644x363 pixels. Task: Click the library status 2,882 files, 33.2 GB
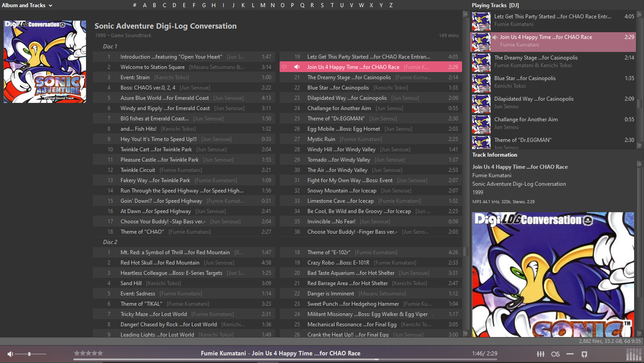(609, 341)
